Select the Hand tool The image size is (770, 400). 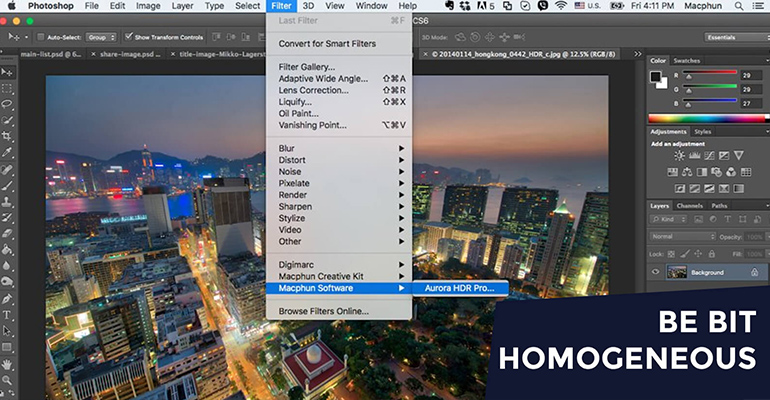(x=7, y=364)
